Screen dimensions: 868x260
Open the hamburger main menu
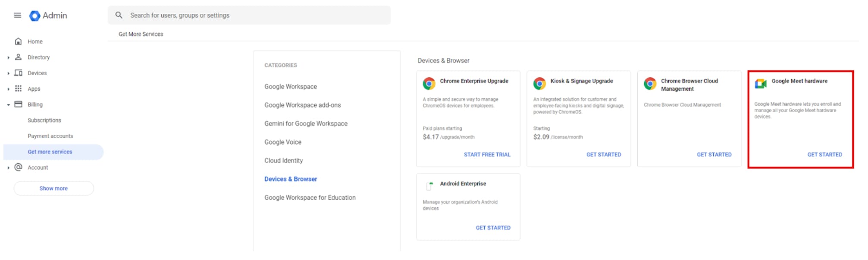(18, 16)
